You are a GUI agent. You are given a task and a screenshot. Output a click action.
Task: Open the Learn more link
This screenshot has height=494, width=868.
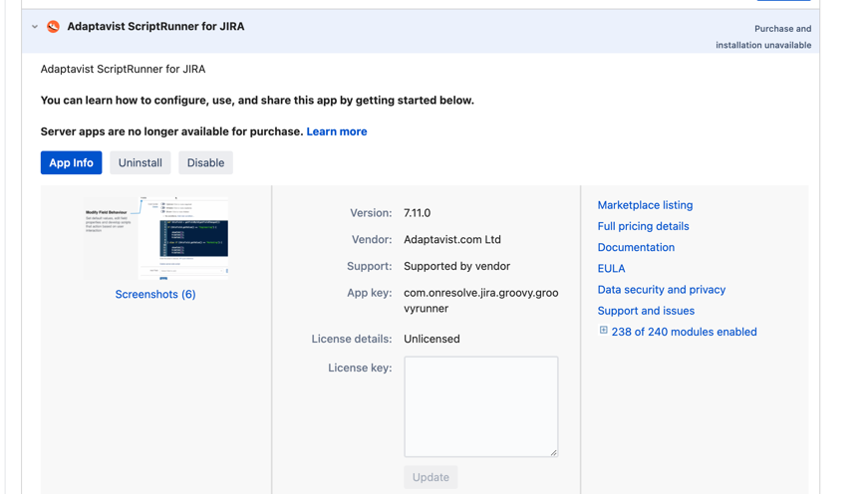tap(336, 131)
